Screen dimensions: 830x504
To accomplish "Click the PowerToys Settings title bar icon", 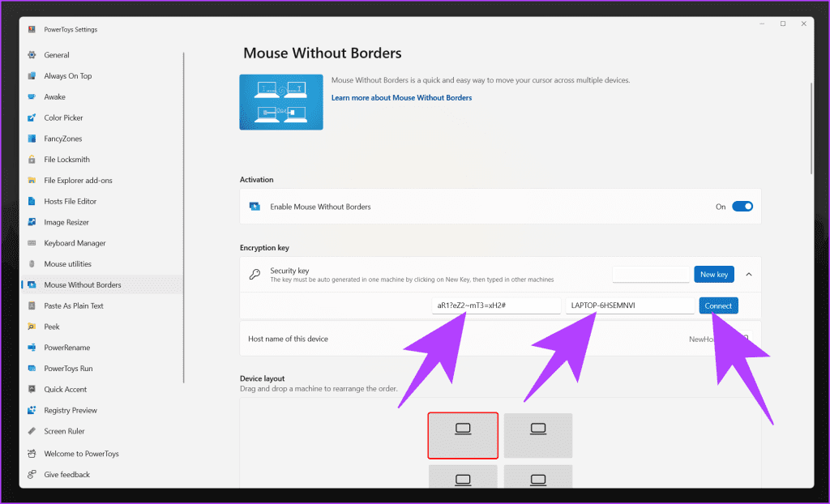I will 32,30.
